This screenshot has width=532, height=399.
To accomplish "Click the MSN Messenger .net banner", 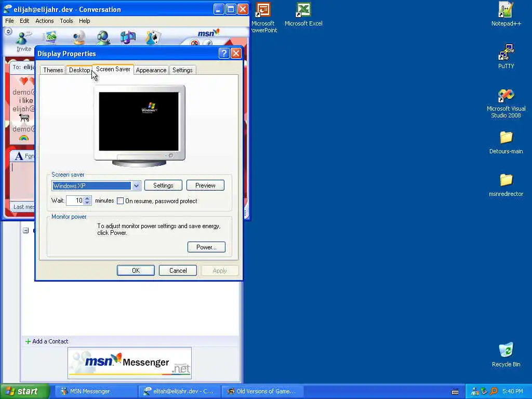I will pos(129,363).
